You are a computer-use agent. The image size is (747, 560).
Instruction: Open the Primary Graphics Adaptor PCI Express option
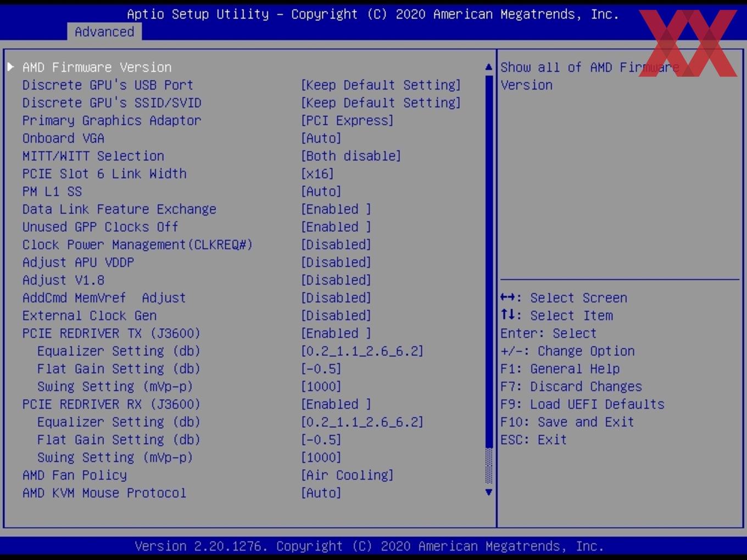pyautogui.click(x=347, y=120)
